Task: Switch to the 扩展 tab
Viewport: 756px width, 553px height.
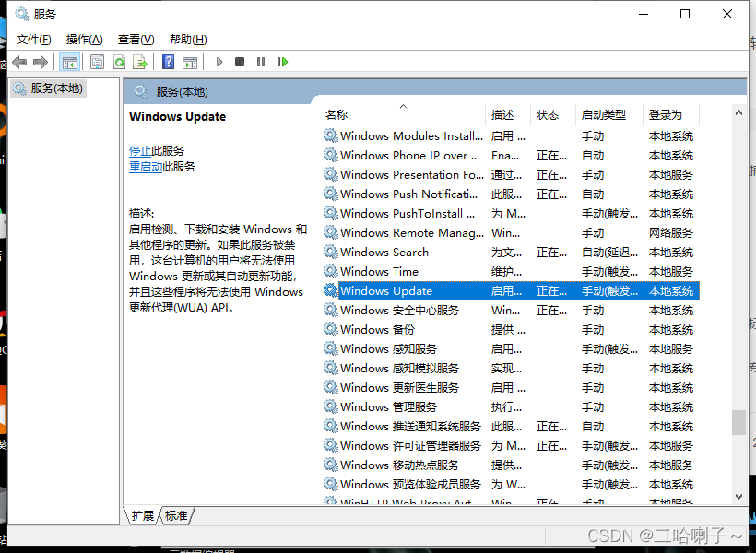Action: click(x=142, y=516)
